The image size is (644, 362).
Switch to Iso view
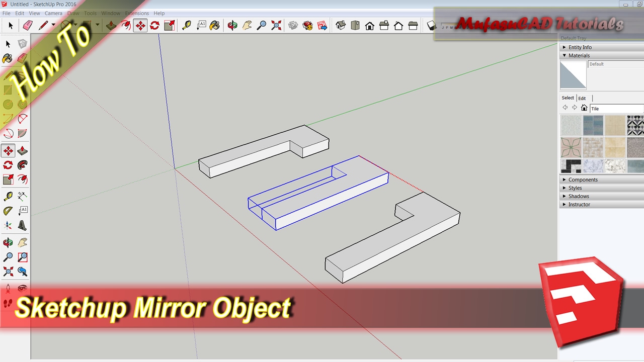pos(341,25)
